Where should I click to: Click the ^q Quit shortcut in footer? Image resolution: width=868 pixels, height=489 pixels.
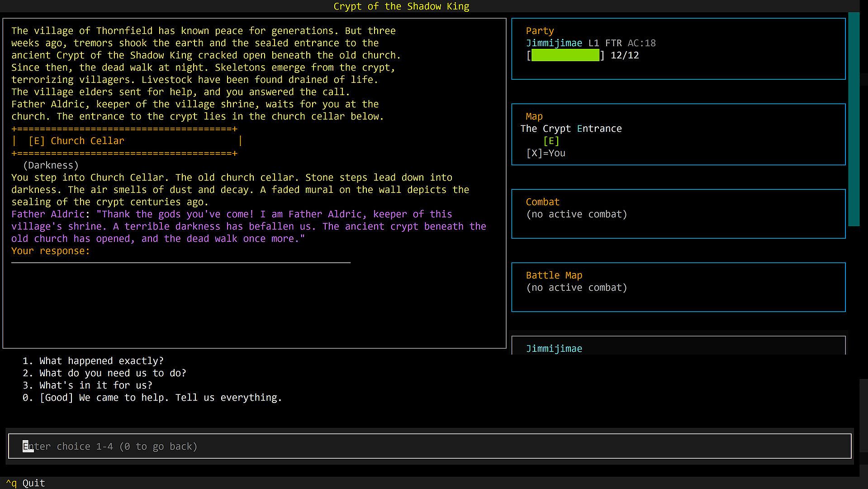pyautogui.click(x=25, y=483)
